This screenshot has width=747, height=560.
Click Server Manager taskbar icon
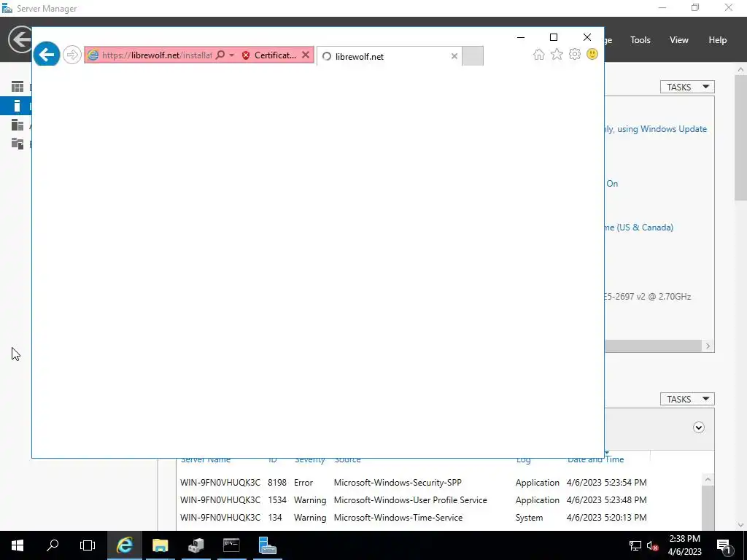click(x=267, y=545)
